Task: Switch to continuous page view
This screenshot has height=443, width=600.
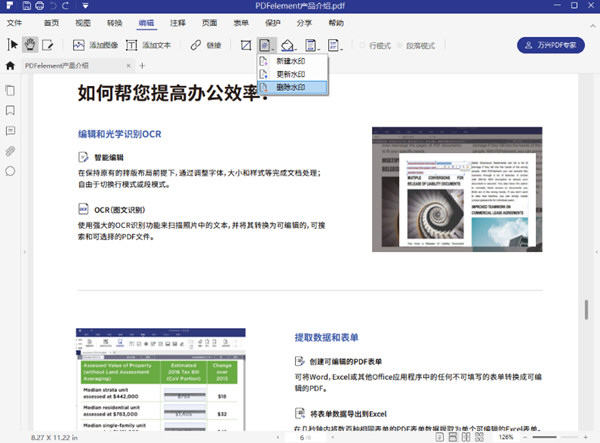Action: pos(453,437)
